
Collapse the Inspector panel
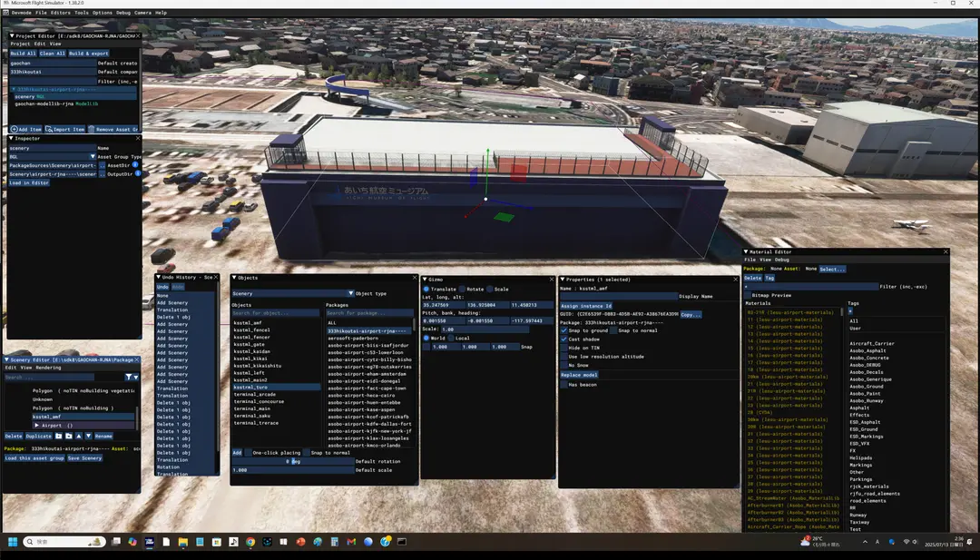point(12,138)
